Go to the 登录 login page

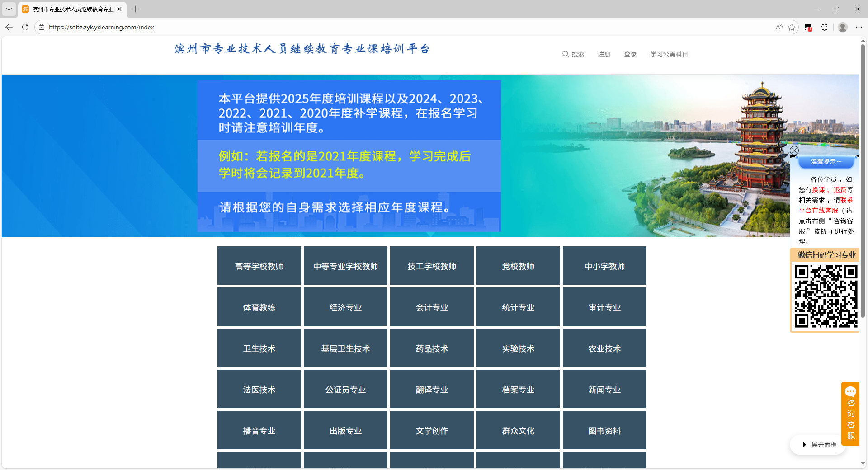click(x=630, y=54)
